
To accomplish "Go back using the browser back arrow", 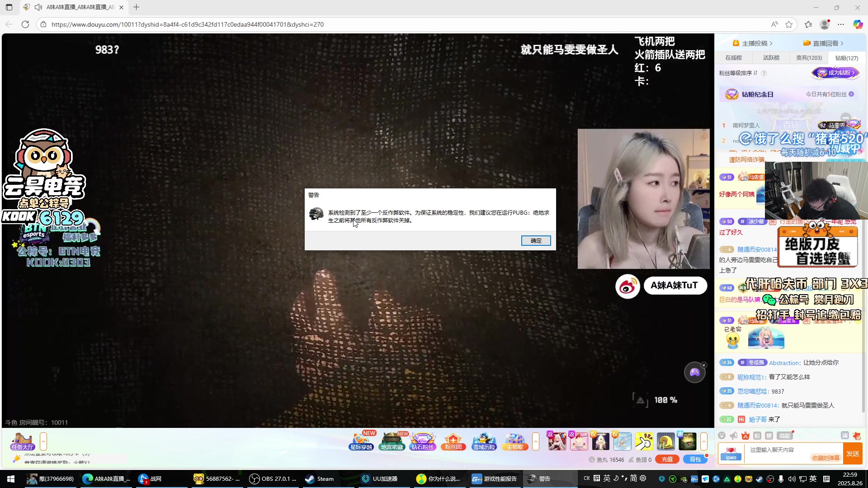I will point(9,24).
